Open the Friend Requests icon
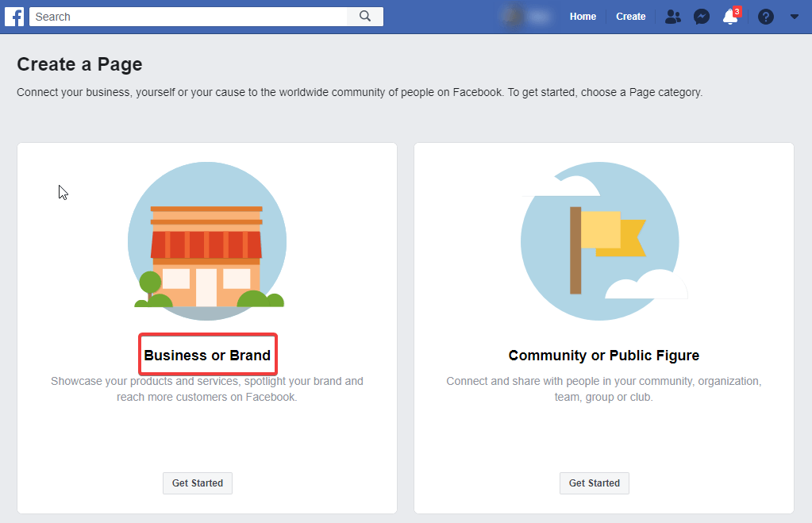Image resolution: width=812 pixels, height=523 pixels. (x=672, y=16)
